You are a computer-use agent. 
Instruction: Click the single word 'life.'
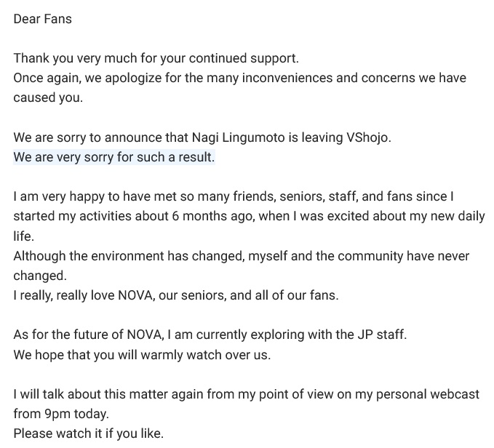tap(25, 236)
